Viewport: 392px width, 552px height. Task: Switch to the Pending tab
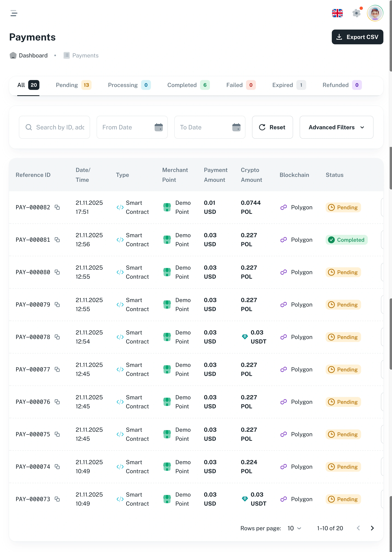click(x=73, y=85)
